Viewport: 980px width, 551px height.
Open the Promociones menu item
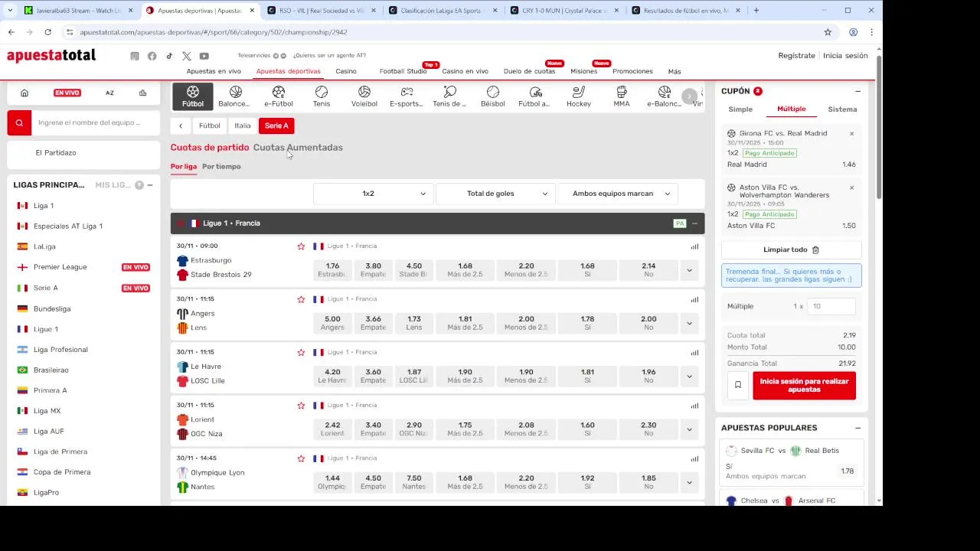[632, 71]
